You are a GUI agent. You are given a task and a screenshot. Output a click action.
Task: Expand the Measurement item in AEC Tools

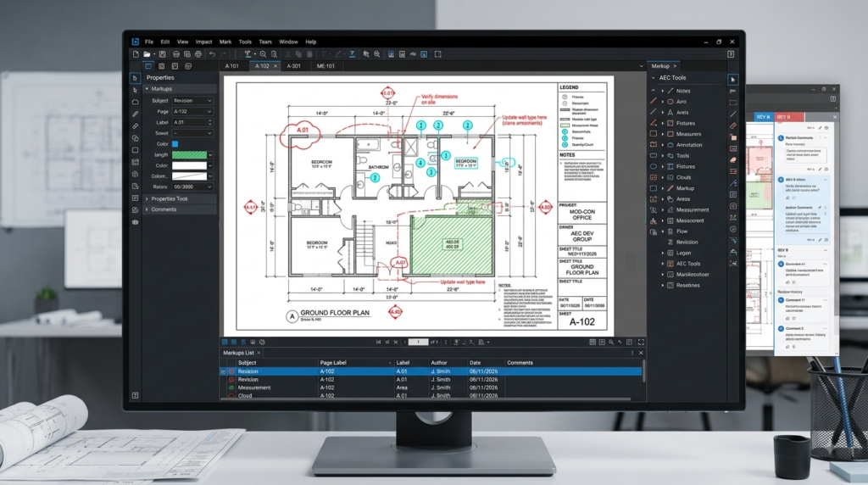(x=663, y=209)
